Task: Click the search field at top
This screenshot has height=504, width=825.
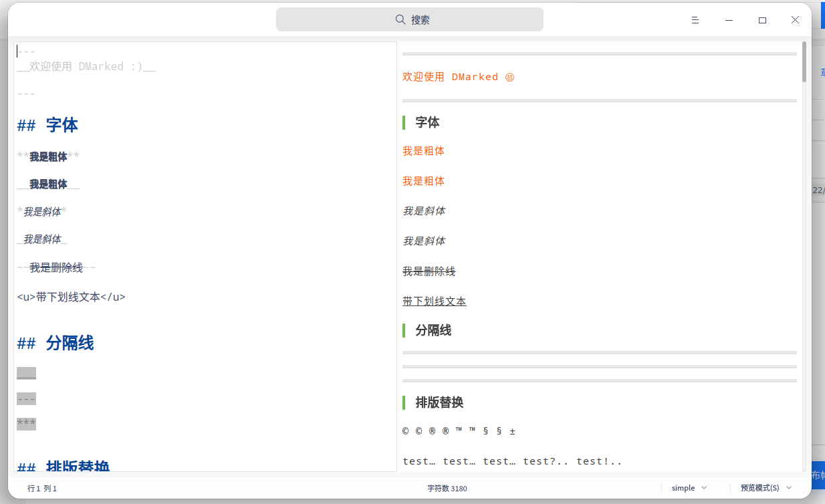Action: (x=410, y=19)
